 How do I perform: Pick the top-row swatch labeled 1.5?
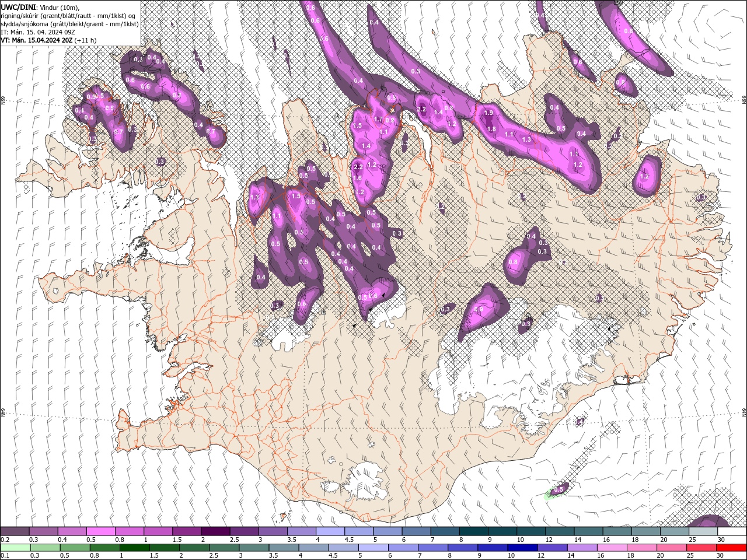tap(187, 531)
